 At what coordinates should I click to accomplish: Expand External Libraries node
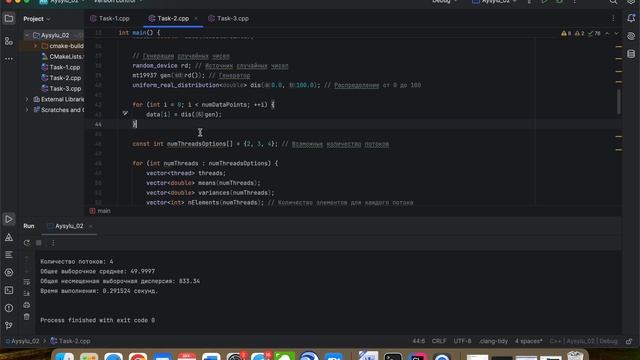(x=27, y=99)
